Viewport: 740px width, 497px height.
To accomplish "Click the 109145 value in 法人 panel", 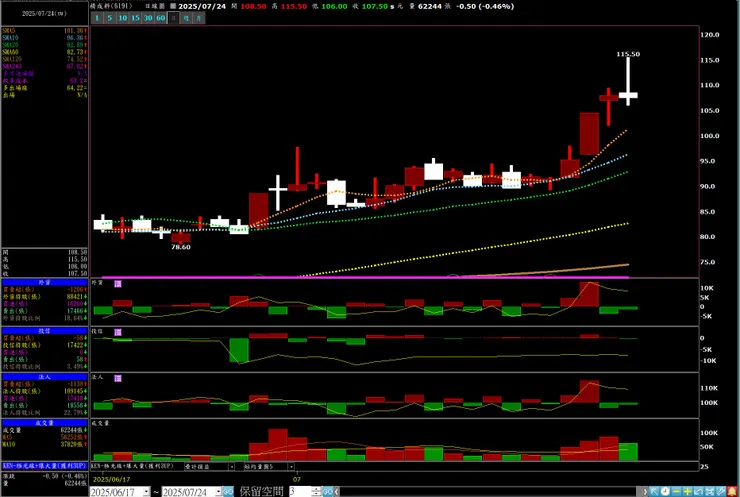I will pos(76,391).
